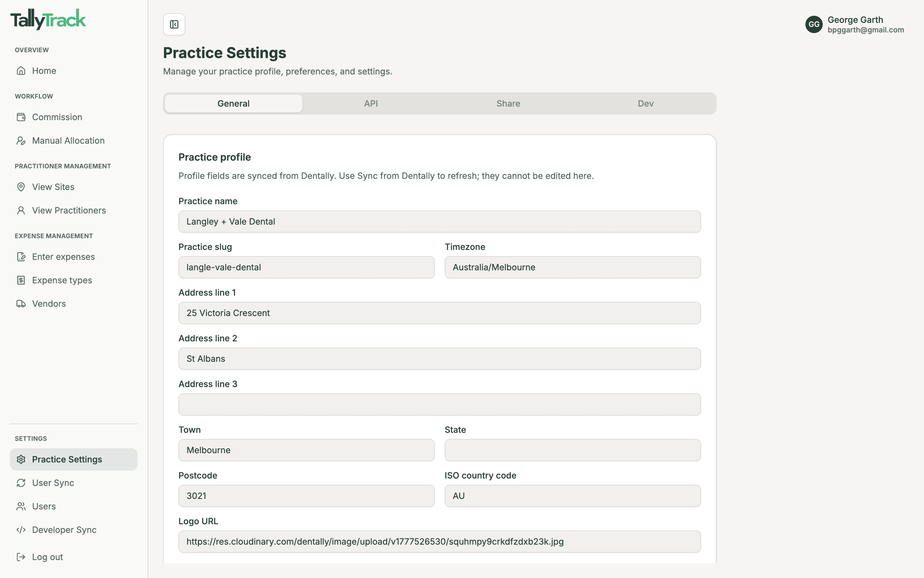This screenshot has width=924, height=578.
Task: Open the Share tab
Action: pos(508,103)
